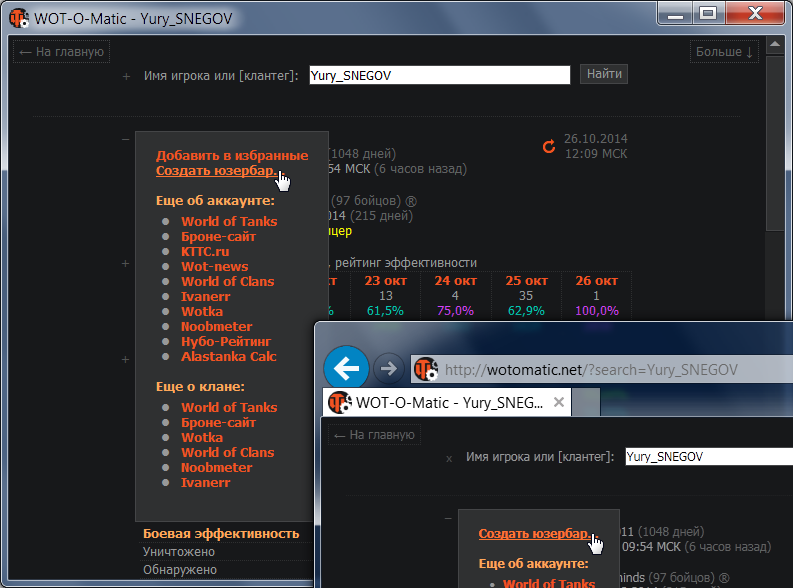Collapse the minus beside the browser window popup
The image size is (793, 588).
(x=448, y=518)
